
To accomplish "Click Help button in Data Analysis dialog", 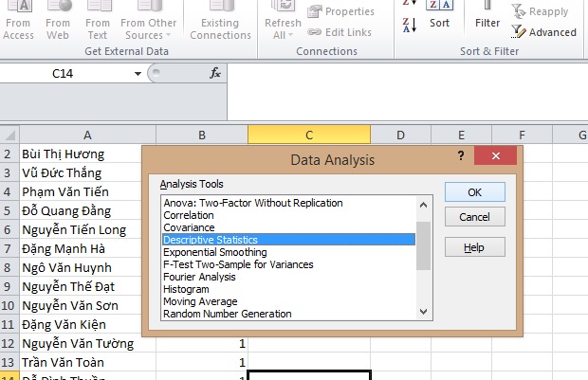I will tap(475, 247).
